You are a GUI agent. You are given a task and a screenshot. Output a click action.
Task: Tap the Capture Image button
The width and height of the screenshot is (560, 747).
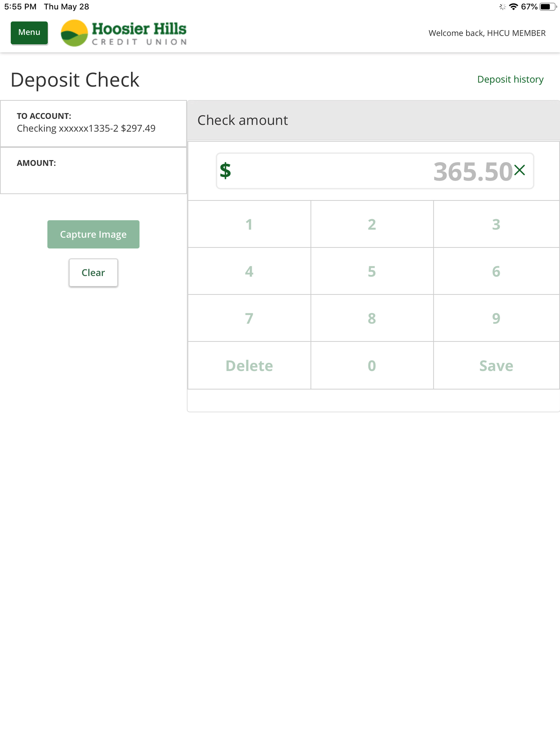click(x=93, y=234)
